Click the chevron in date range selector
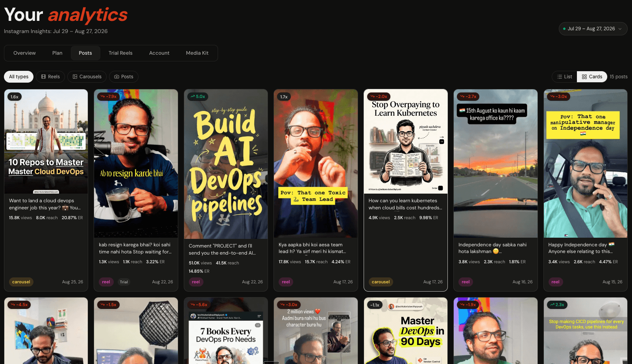The image size is (632, 364). [x=620, y=29]
